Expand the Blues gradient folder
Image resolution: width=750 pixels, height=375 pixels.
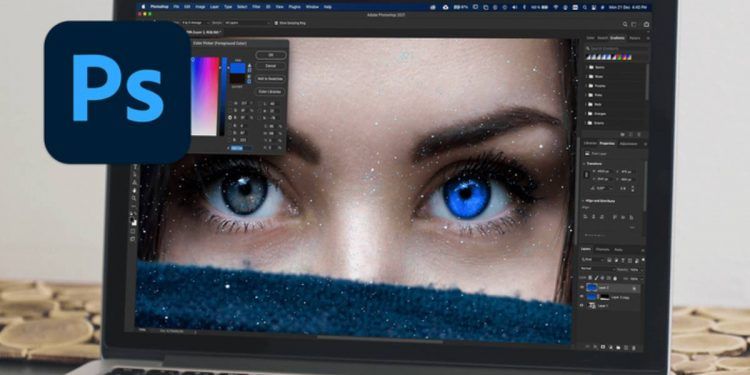586,77
